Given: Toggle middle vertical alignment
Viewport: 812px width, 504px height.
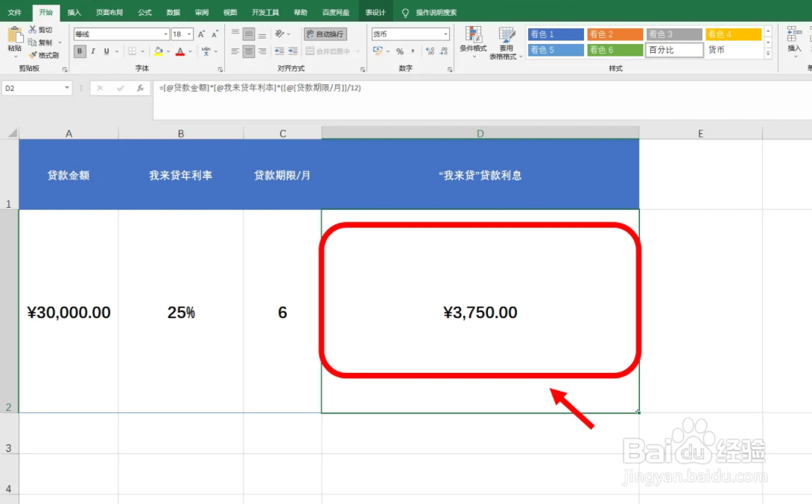Looking at the screenshot, I should click(x=249, y=34).
